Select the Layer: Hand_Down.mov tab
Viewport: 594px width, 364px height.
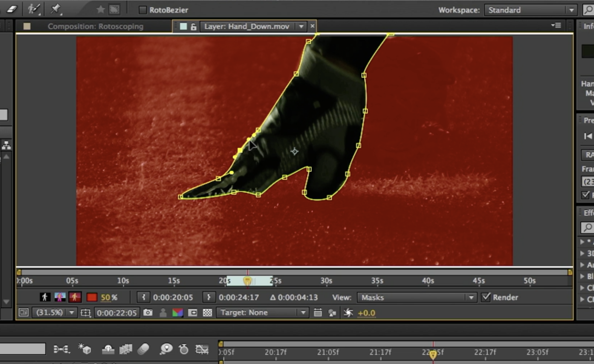pos(246,26)
